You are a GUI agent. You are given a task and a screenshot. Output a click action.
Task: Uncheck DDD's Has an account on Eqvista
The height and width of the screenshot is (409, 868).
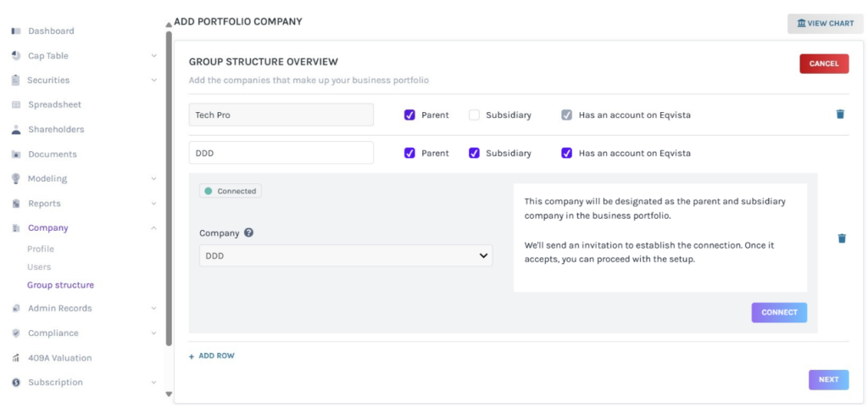coord(566,154)
